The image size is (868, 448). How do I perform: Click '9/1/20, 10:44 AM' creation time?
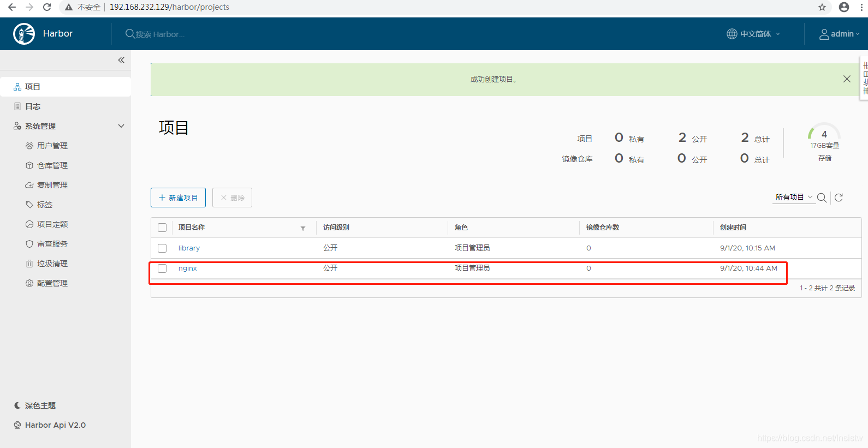pyautogui.click(x=748, y=268)
